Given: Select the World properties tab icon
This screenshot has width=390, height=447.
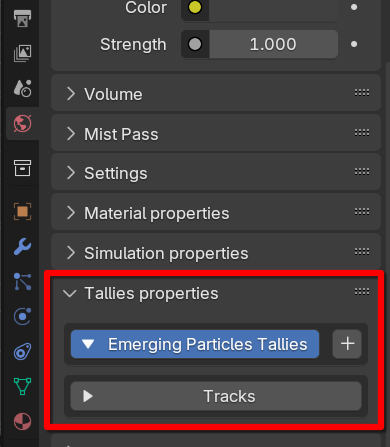Looking at the screenshot, I should click(x=22, y=124).
